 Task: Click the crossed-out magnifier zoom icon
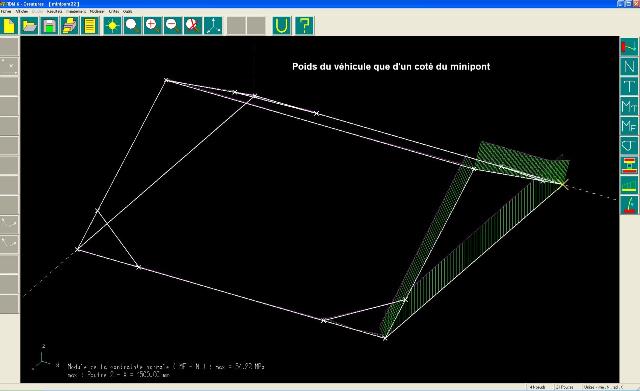click(x=192, y=26)
